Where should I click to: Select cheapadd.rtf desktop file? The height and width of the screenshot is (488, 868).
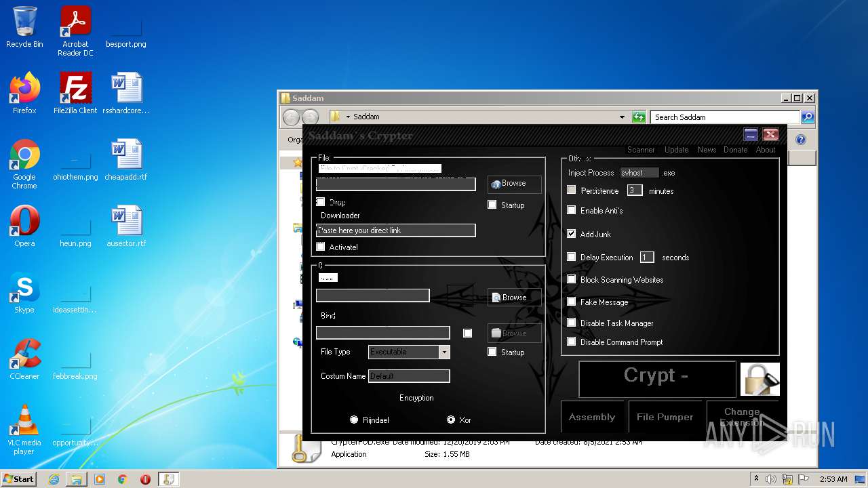click(126, 160)
